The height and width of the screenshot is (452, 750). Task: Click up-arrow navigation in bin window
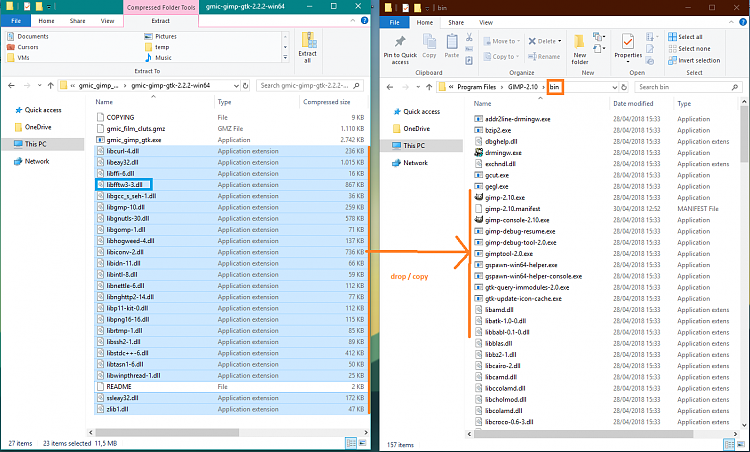pos(429,87)
